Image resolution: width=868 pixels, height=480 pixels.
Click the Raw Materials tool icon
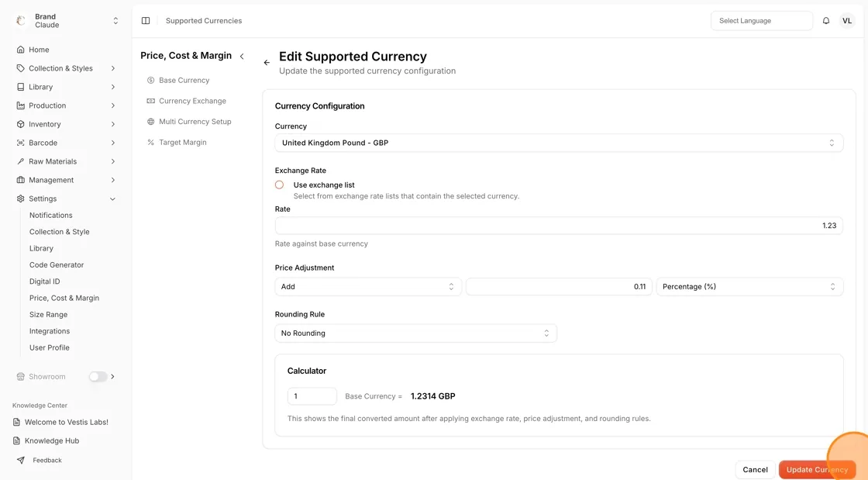tap(20, 161)
